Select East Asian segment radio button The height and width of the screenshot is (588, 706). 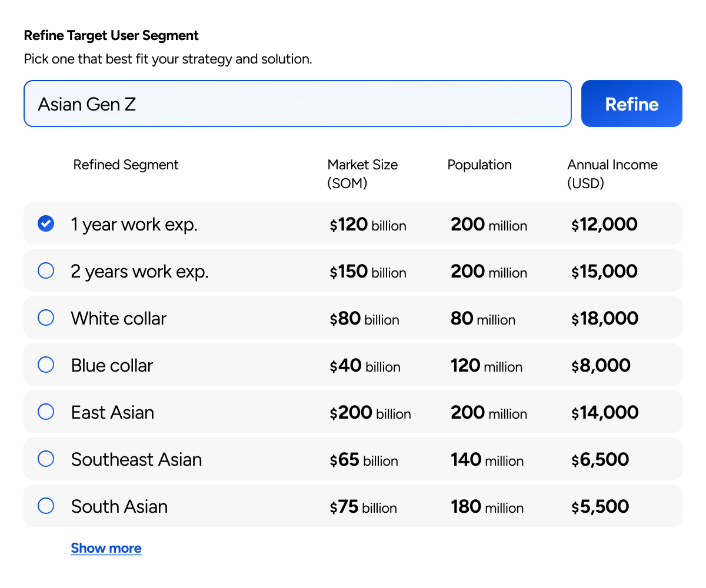point(46,412)
